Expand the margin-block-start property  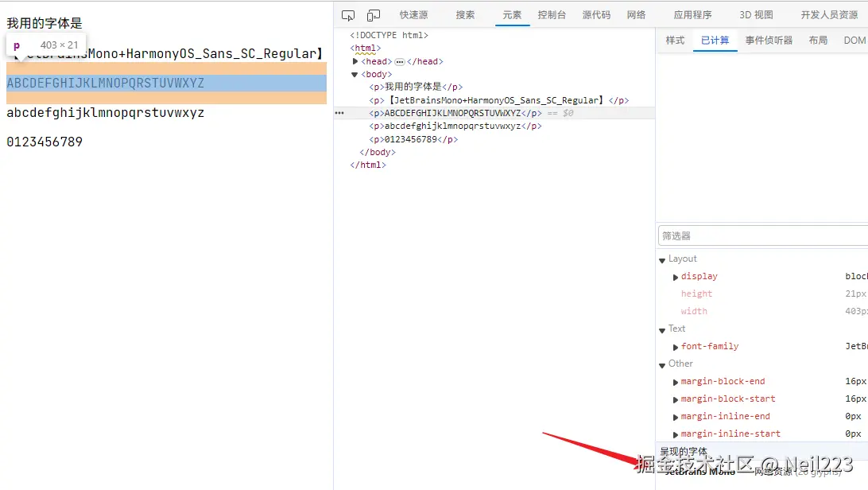coord(676,399)
